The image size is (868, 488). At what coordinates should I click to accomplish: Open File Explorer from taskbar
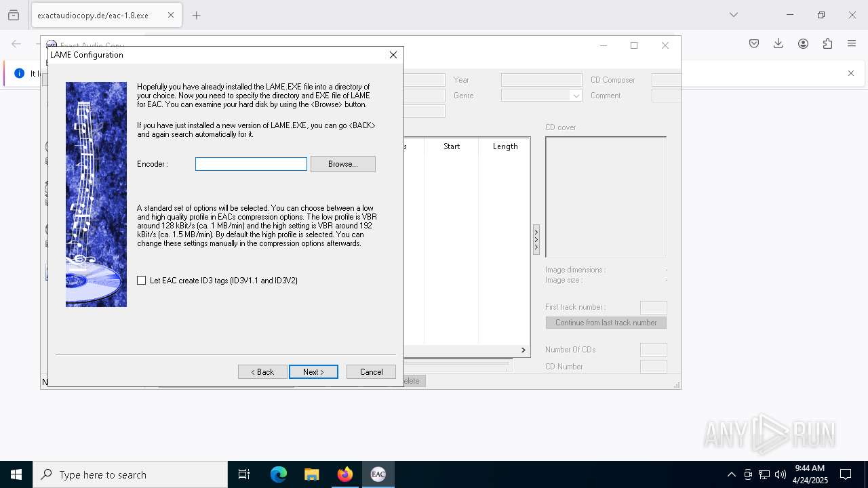pyautogui.click(x=312, y=474)
